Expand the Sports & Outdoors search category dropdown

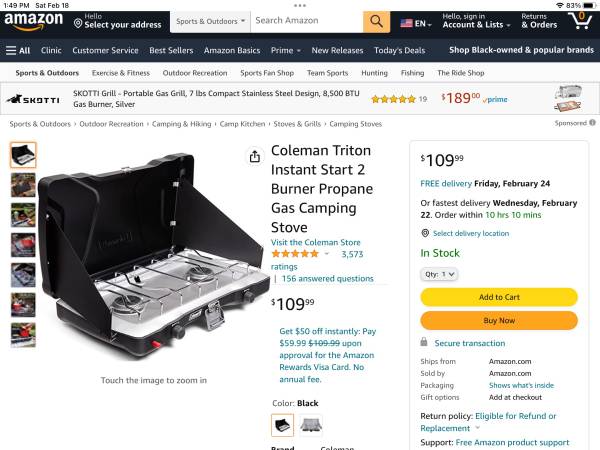point(210,21)
